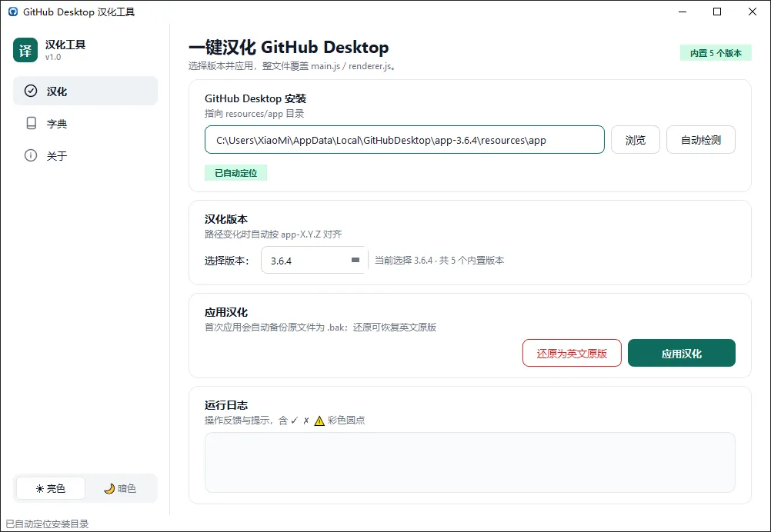This screenshot has width=771, height=532.
Task: Focus the resources/app install path field
Action: pos(405,140)
